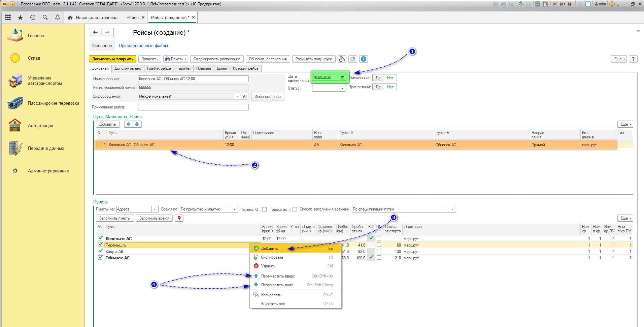Screen dimensions: 644x327
Task: Open the Присоединенные файлы link
Action: pyautogui.click(x=143, y=46)
